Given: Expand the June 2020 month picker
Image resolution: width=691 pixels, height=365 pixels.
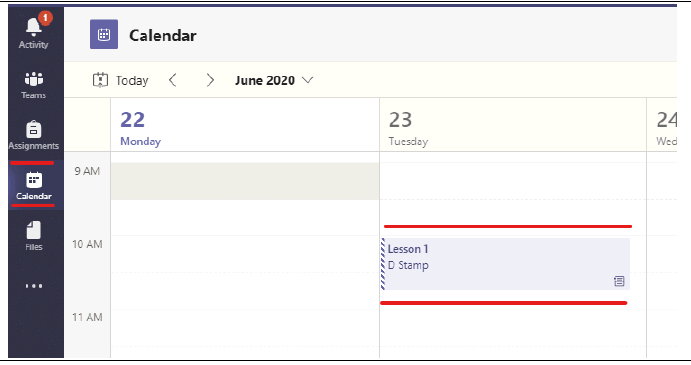Looking at the screenshot, I should coord(274,80).
